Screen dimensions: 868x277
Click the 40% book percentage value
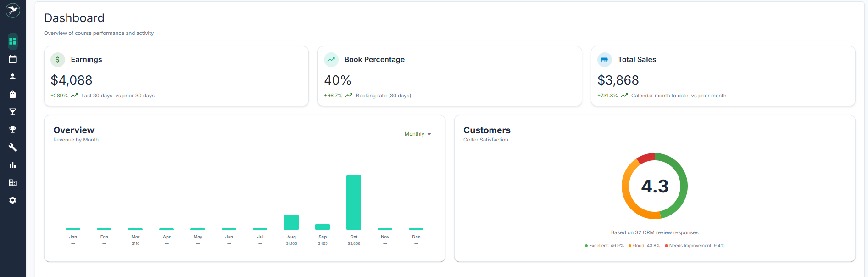pos(338,80)
